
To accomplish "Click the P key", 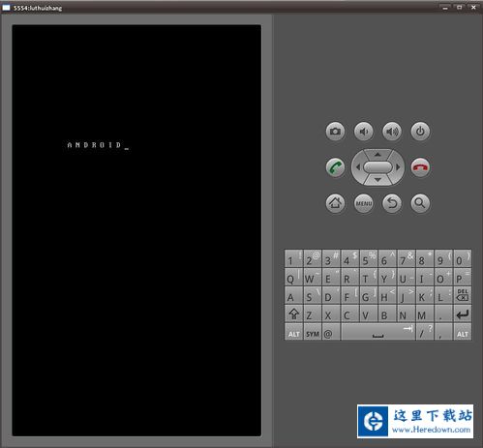I will 462,277.
